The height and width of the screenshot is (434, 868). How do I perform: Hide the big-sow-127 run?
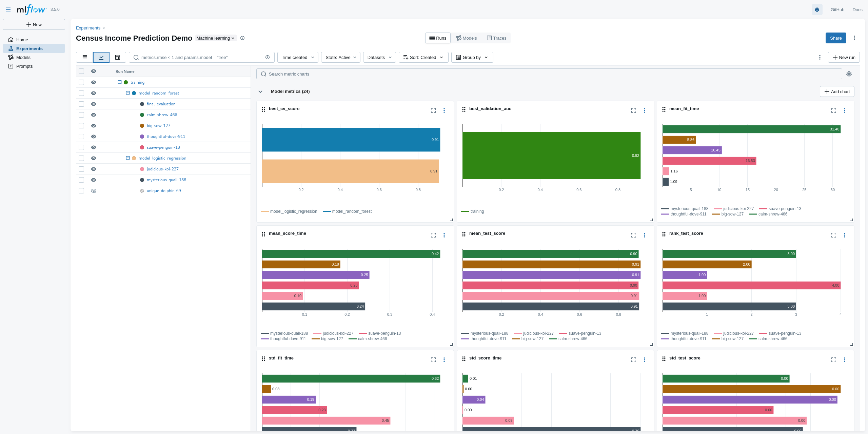point(94,126)
